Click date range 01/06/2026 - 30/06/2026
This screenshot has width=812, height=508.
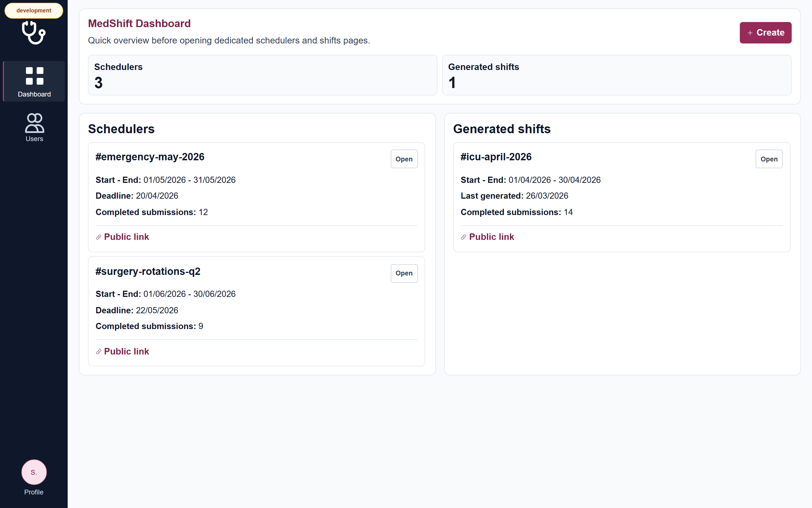(x=189, y=294)
